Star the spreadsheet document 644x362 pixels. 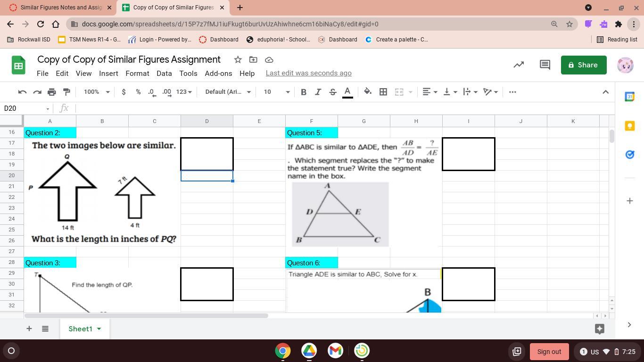(x=238, y=60)
